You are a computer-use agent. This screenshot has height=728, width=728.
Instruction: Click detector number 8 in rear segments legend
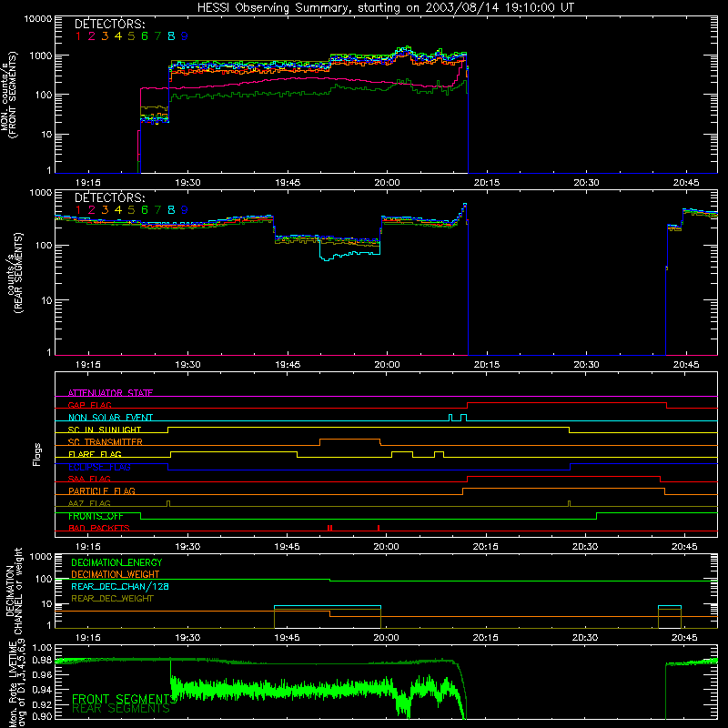click(x=171, y=210)
